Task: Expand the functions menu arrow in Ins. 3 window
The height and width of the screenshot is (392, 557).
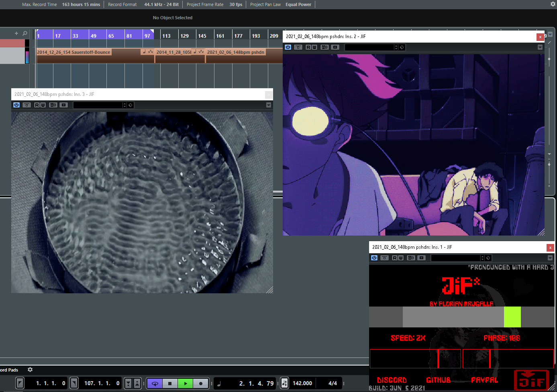Action: tap(269, 105)
